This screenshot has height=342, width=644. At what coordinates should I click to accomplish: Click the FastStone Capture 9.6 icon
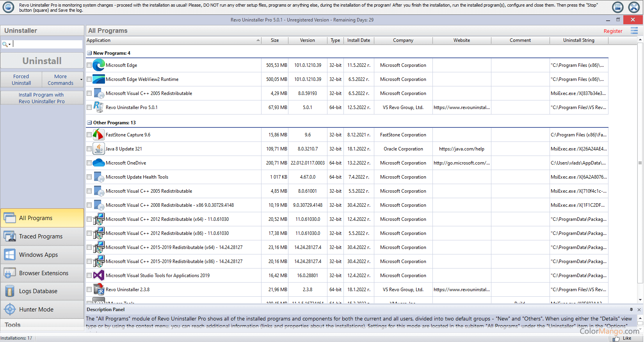click(99, 135)
